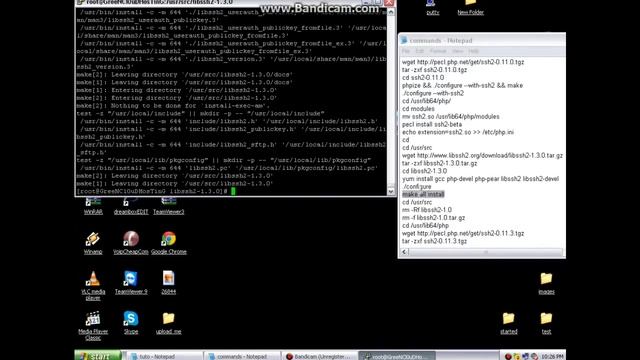Click the 'cd modules' line in Notepad
This screenshot has width=640, height=360.
point(418,109)
